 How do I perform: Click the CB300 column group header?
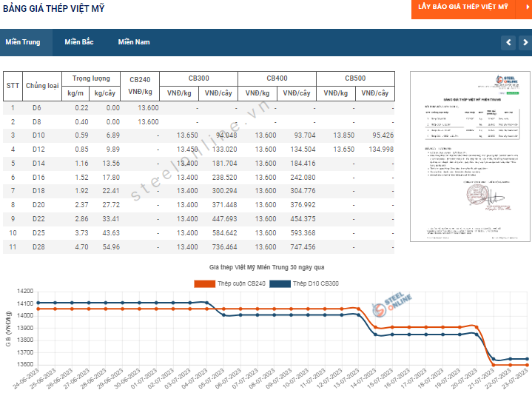click(198, 78)
